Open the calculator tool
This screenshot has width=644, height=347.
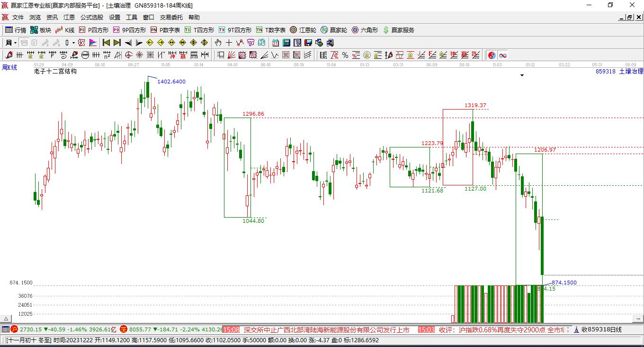pos(286,43)
